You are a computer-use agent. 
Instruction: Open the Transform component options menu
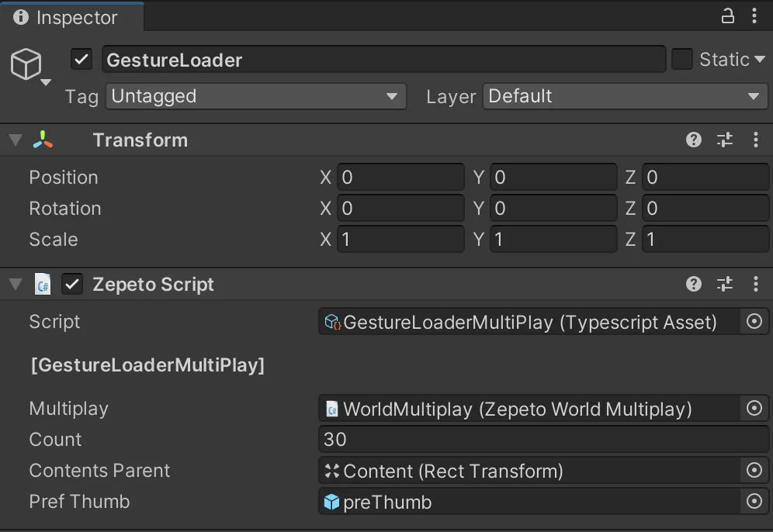757,140
